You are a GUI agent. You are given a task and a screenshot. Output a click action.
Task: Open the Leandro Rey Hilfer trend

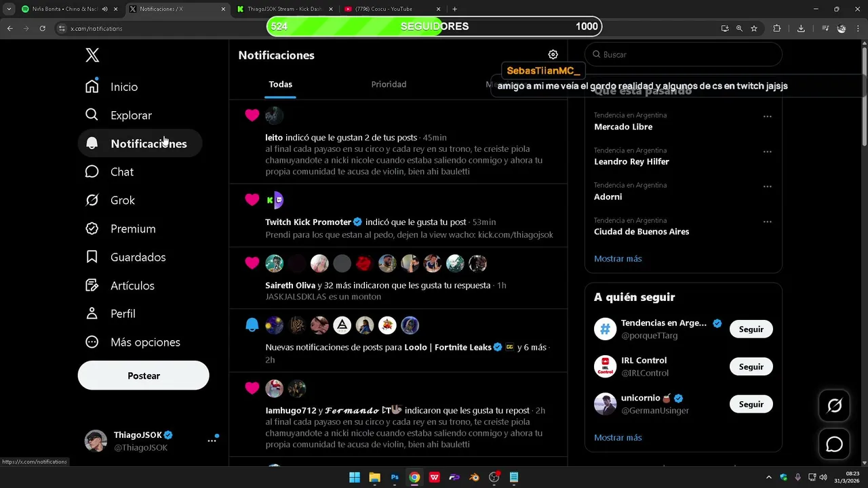(631, 162)
